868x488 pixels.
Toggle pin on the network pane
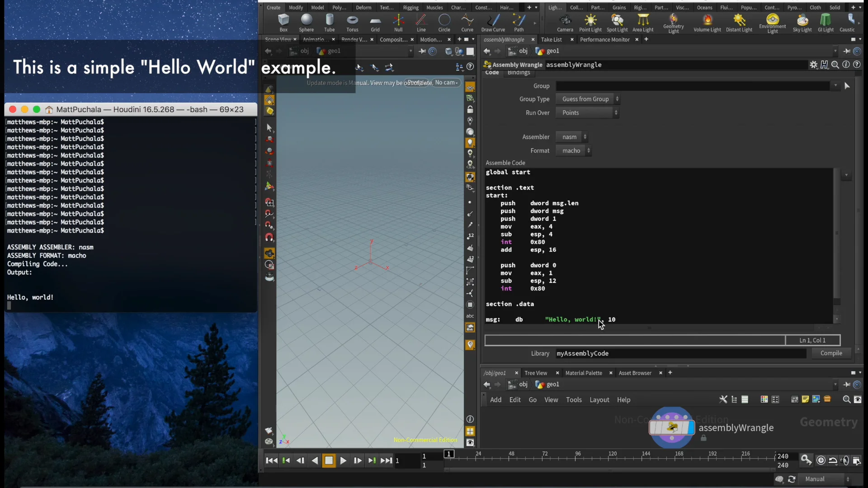847,385
